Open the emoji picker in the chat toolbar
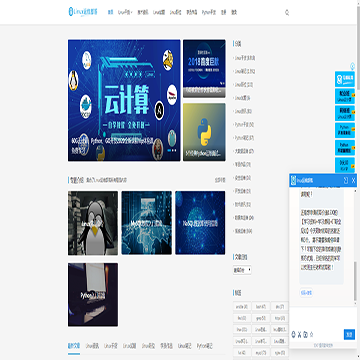Image resolution: width=360 pixels, height=360 pixels. pos(293,334)
